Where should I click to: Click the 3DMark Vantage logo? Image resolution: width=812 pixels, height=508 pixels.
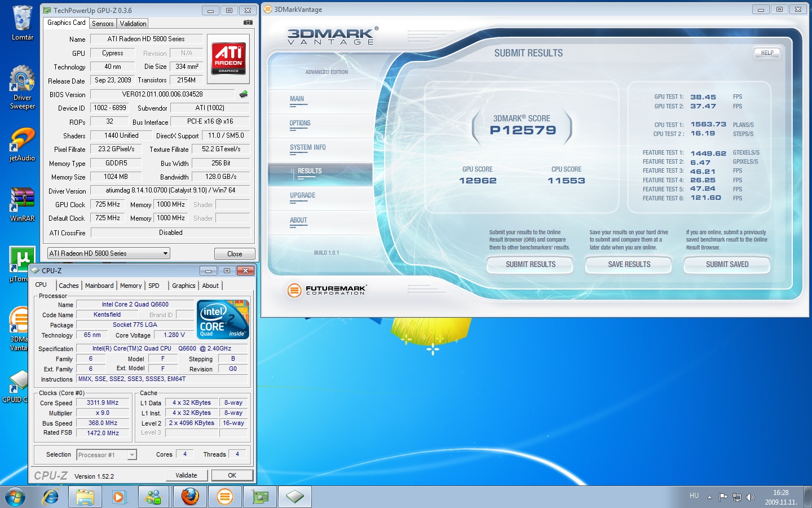click(x=333, y=36)
